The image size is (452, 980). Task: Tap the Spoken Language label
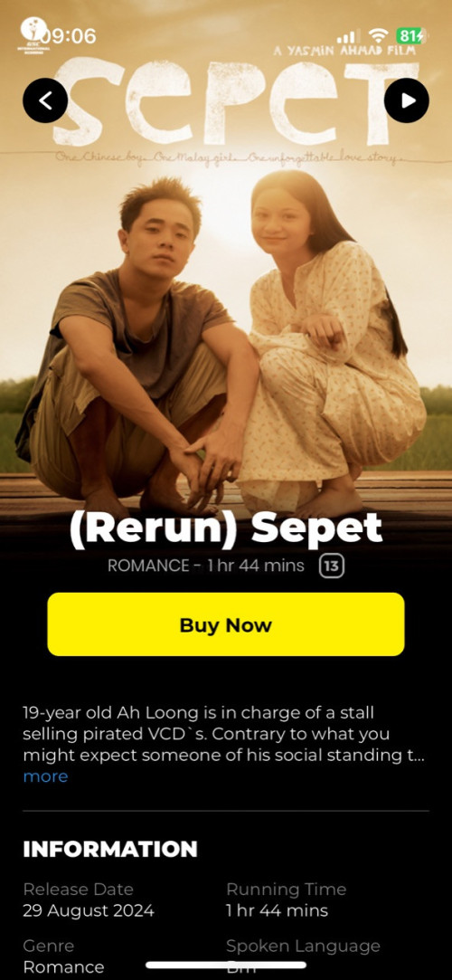coord(303,947)
